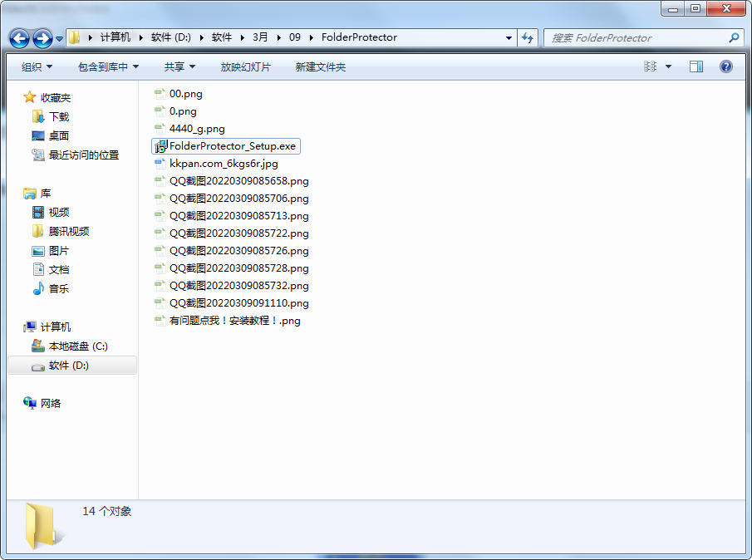Click the search FolderProtector input box

coord(636,37)
